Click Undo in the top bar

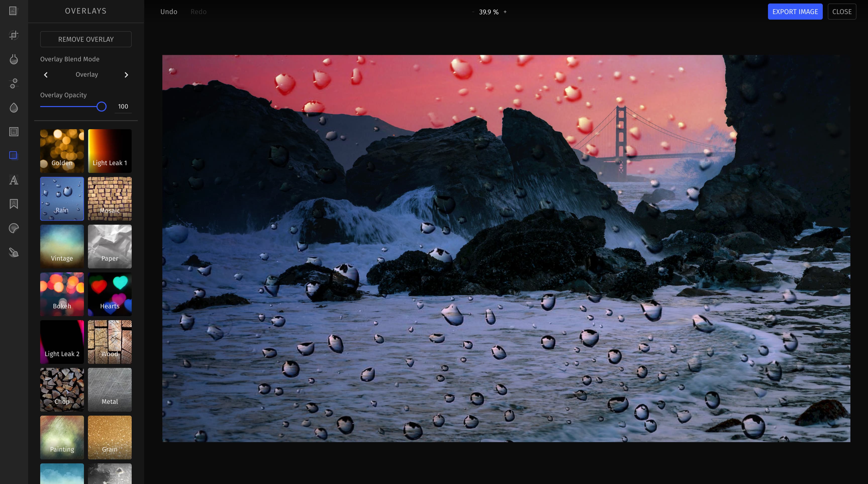(x=169, y=12)
